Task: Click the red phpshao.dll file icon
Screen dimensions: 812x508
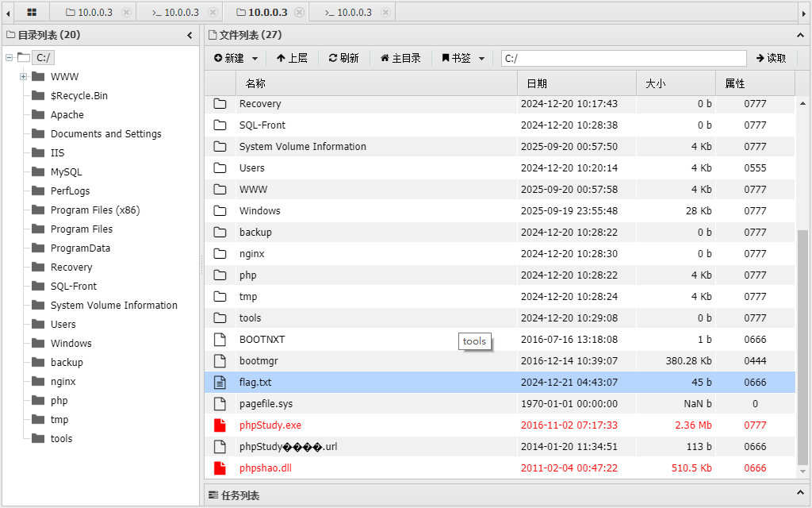Action: 220,468
